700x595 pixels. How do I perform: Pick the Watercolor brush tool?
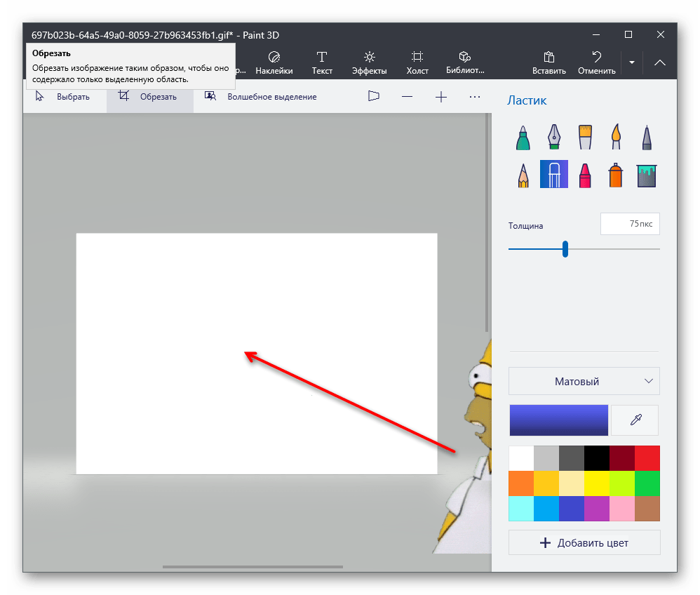click(616, 138)
